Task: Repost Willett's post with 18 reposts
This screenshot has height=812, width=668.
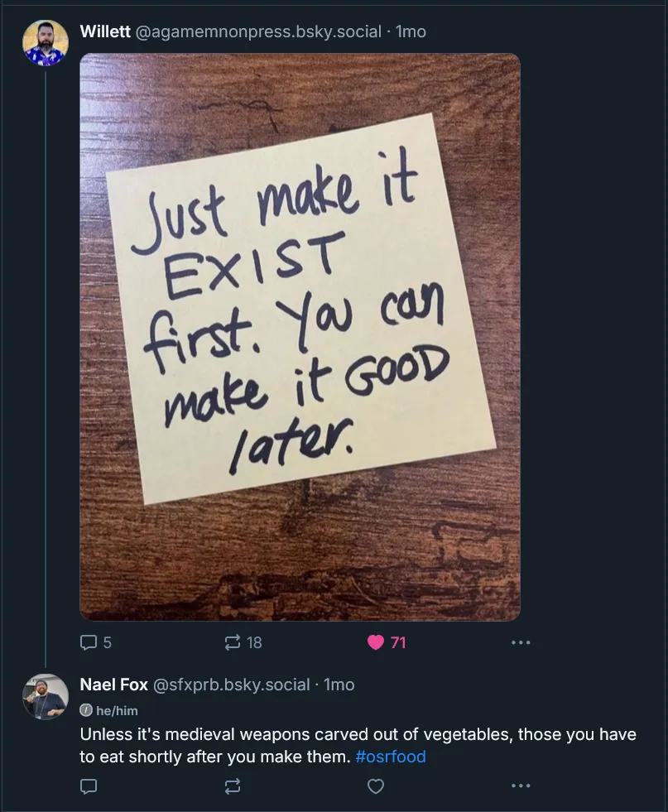Action: pos(233,642)
